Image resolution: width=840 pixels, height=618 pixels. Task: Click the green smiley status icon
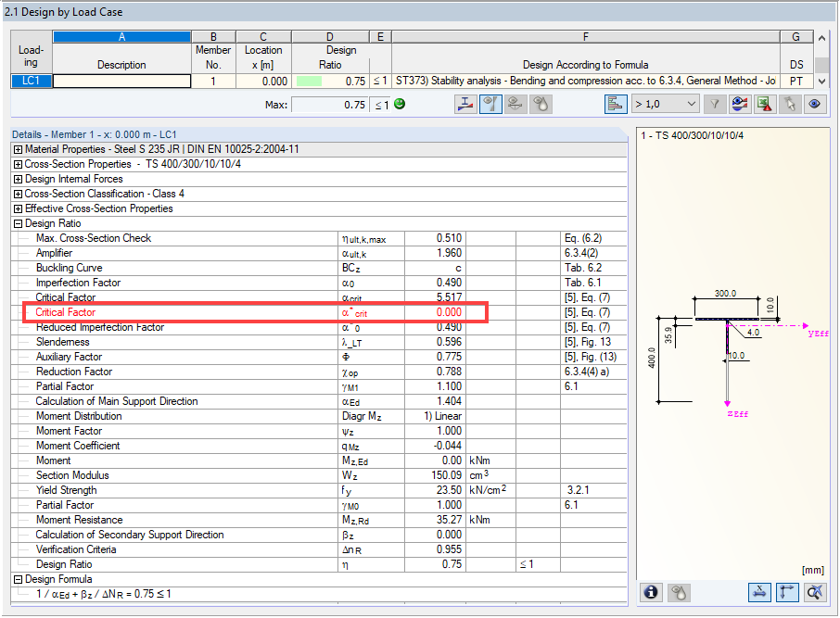click(x=400, y=104)
